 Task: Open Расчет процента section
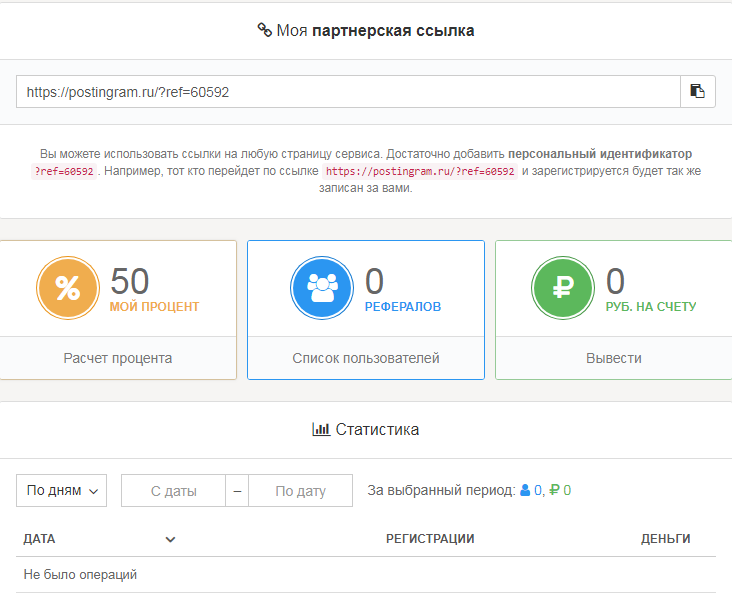(120, 358)
